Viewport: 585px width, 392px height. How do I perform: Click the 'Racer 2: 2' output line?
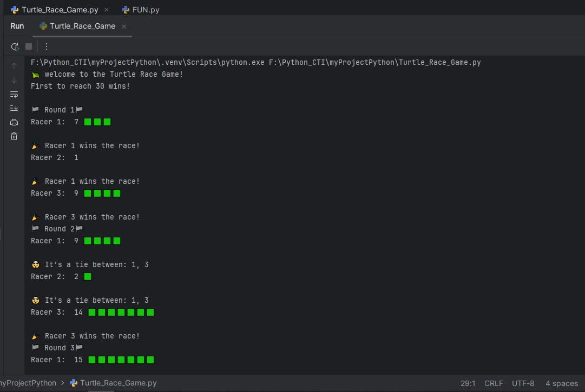coord(61,276)
